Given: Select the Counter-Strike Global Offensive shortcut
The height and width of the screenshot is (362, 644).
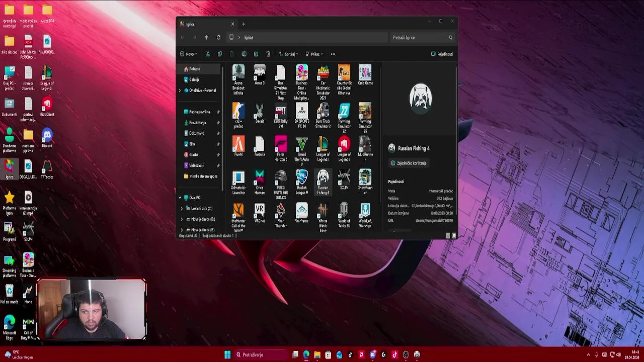Looking at the screenshot, I should pyautogui.click(x=344, y=80).
